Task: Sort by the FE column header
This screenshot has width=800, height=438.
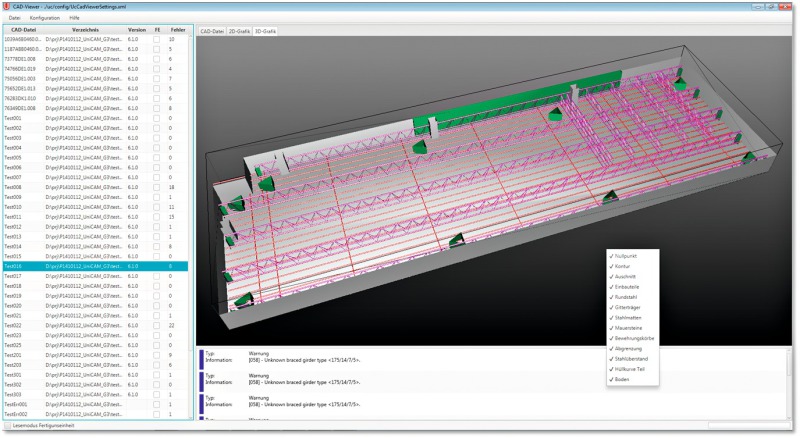Action: pos(157,30)
